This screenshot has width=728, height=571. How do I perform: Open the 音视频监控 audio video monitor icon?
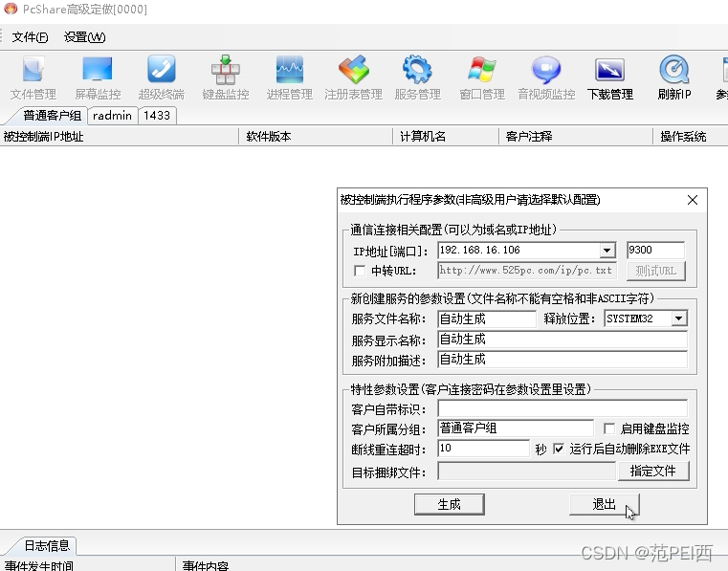[546, 77]
